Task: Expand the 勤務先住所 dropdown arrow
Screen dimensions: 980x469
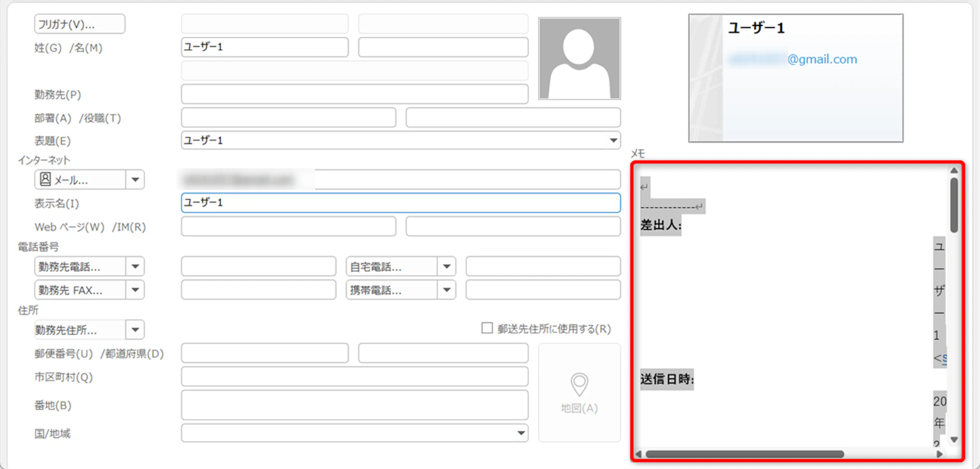Action: point(135,329)
